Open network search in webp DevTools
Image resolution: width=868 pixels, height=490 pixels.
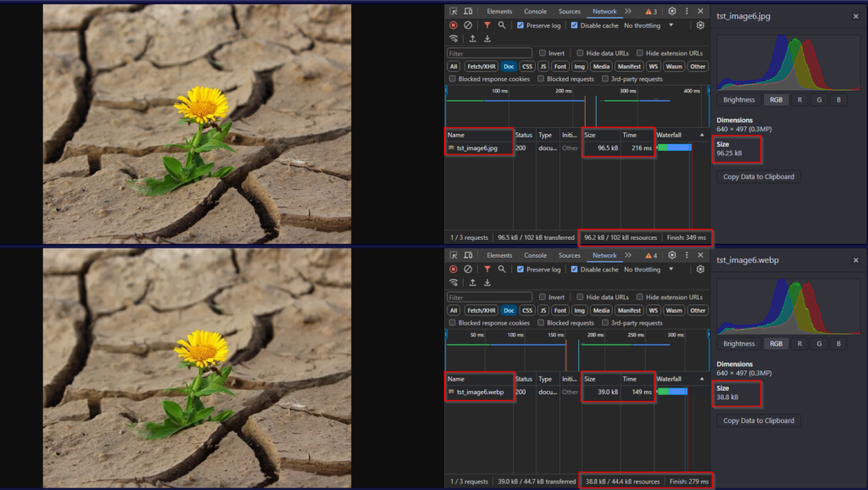point(502,269)
